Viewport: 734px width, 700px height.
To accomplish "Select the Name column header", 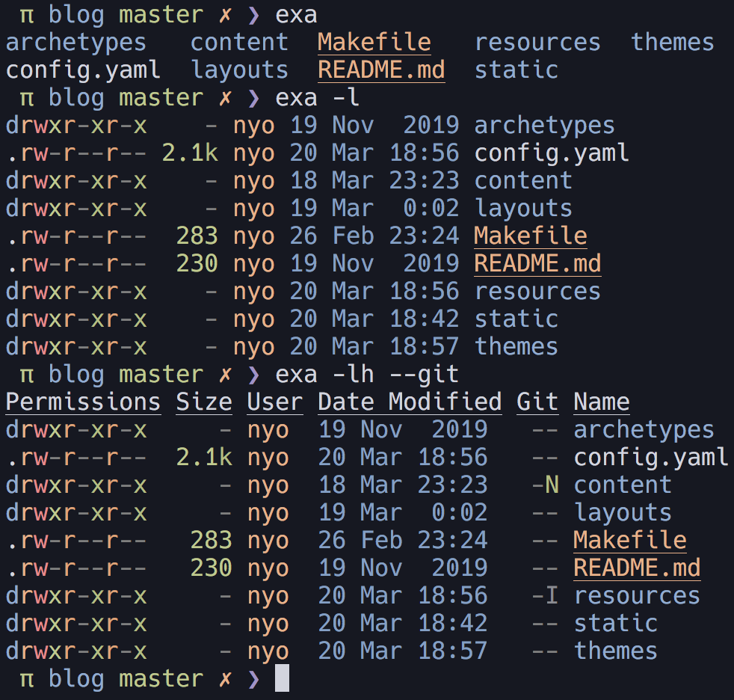I will (x=602, y=402).
